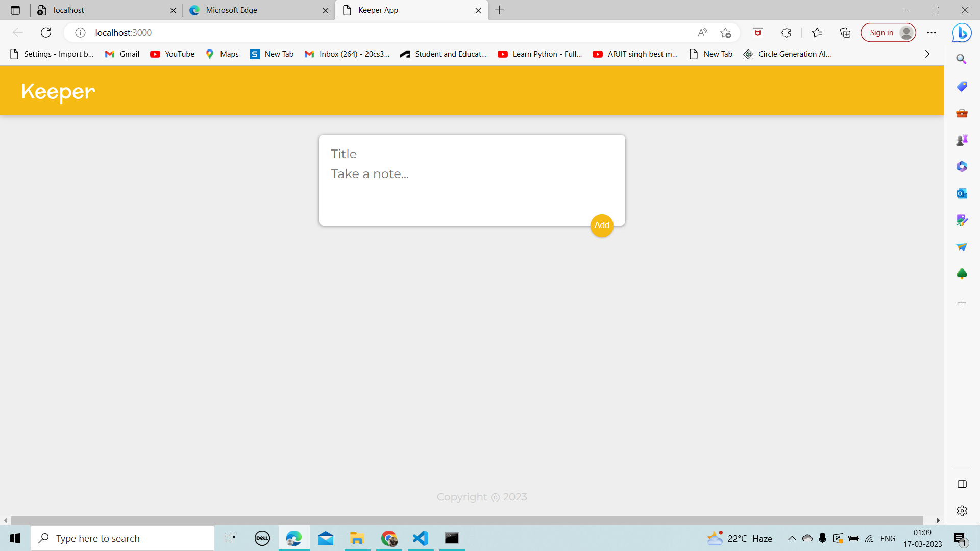Expand the bookmarks overflow chevron
980x551 pixels.
[x=927, y=54]
